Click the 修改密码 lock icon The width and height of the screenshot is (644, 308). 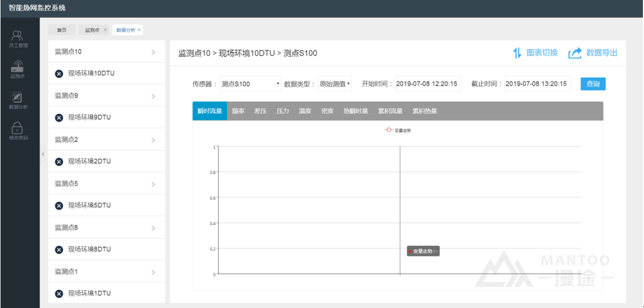tap(18, 129)
